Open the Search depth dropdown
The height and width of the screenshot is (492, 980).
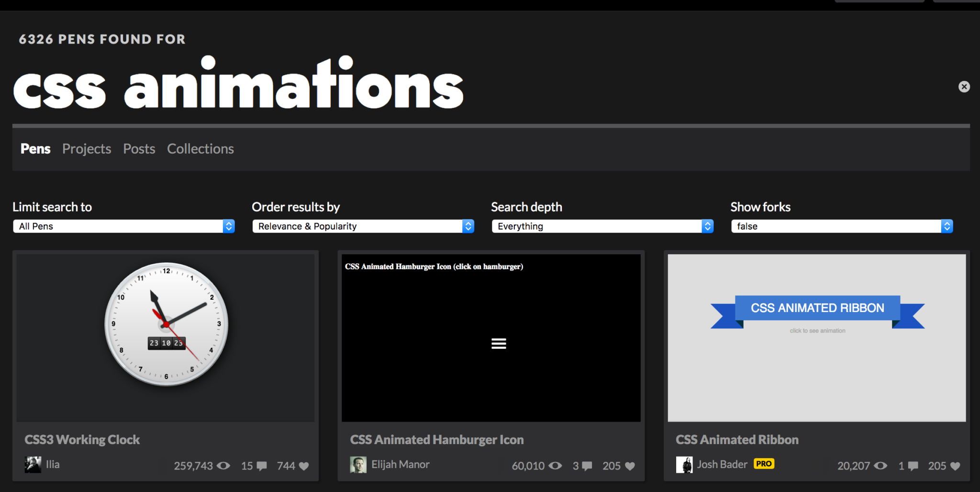click(x=602, y=226)
